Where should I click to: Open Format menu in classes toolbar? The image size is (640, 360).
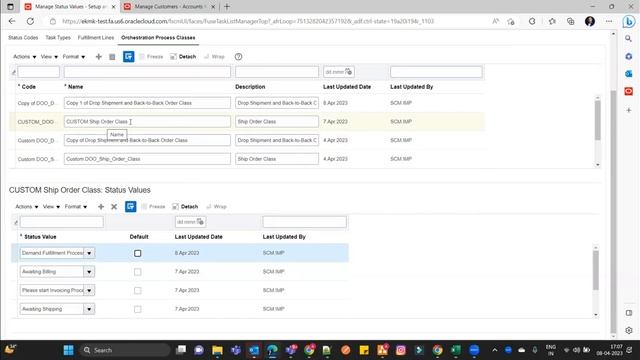pos(73,57)
